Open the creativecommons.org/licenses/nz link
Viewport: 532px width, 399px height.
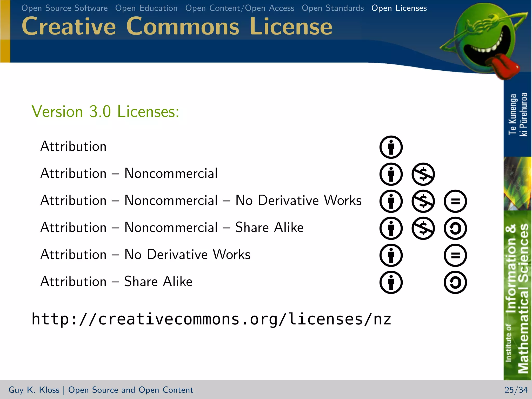pyautogui.click(x=211, y=319)
